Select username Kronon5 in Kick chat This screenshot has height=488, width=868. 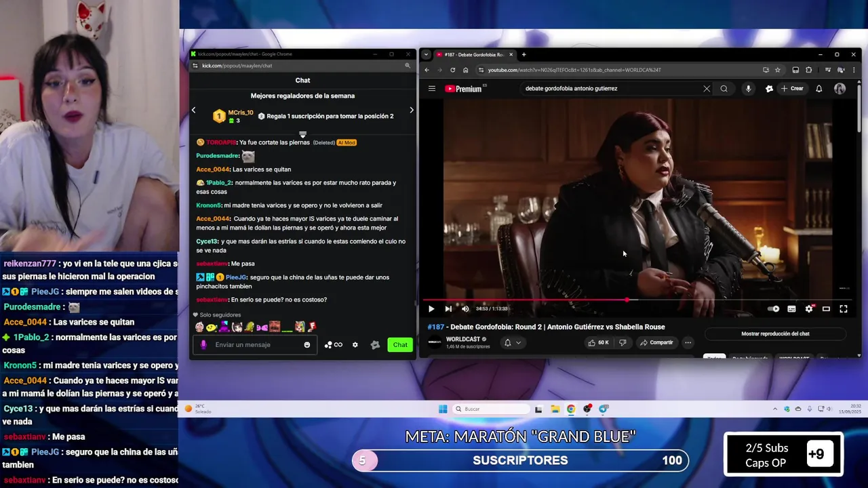click(209, 205)
